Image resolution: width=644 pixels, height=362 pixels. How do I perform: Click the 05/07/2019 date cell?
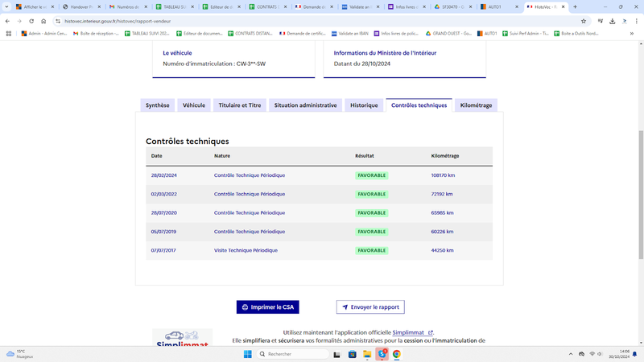pyautogui.click(x=163, y=232)
